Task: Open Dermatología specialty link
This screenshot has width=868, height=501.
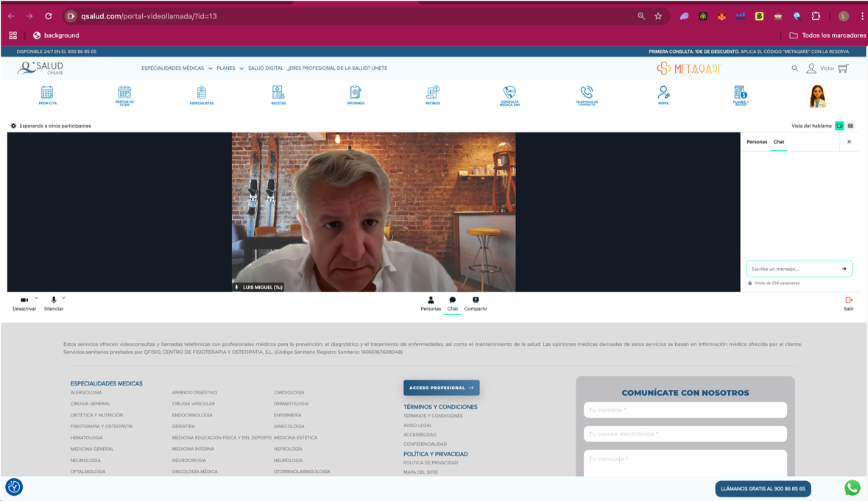Action: [x=292, y=404]
